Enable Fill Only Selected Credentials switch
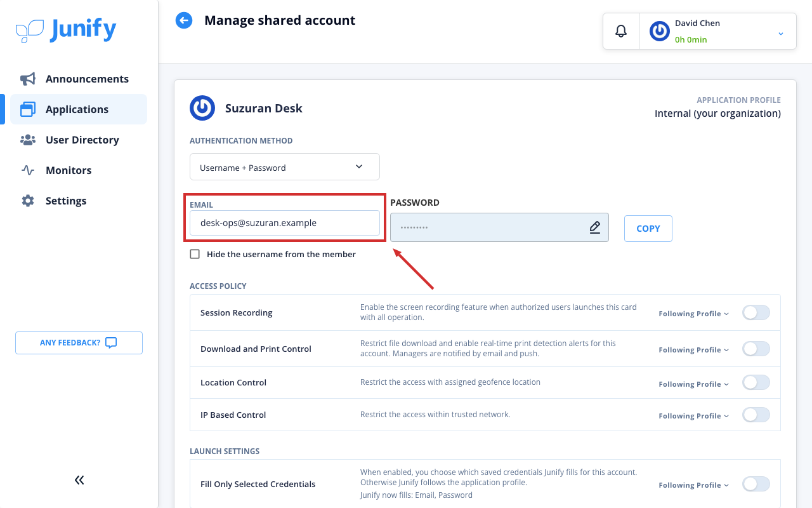 click(756, 484)
